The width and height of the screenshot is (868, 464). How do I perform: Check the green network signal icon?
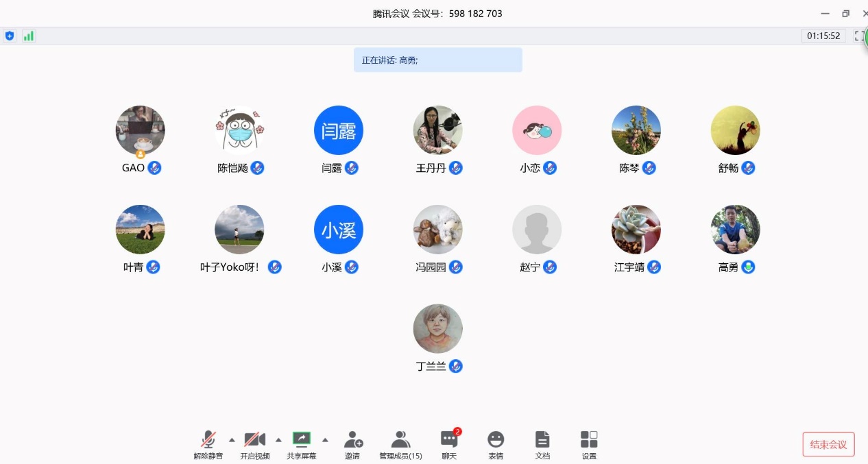[29, 36]
